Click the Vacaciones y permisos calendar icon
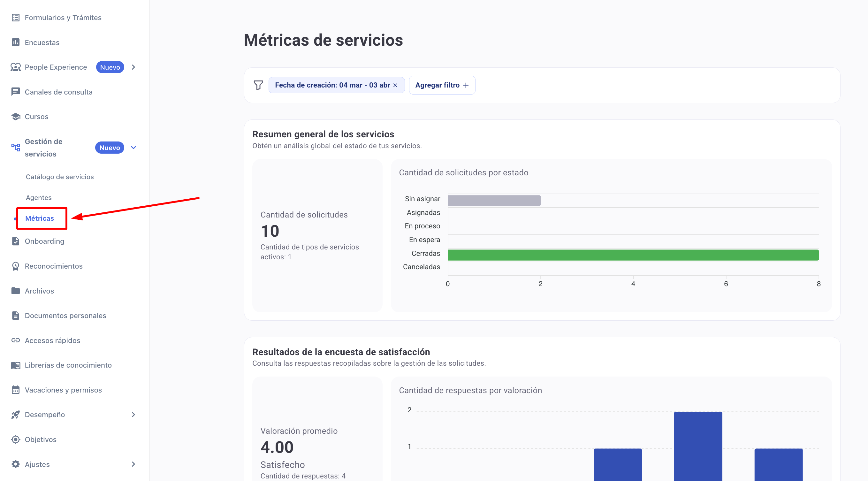This screenshot has height=481, width=868. [x=16, y=390]
